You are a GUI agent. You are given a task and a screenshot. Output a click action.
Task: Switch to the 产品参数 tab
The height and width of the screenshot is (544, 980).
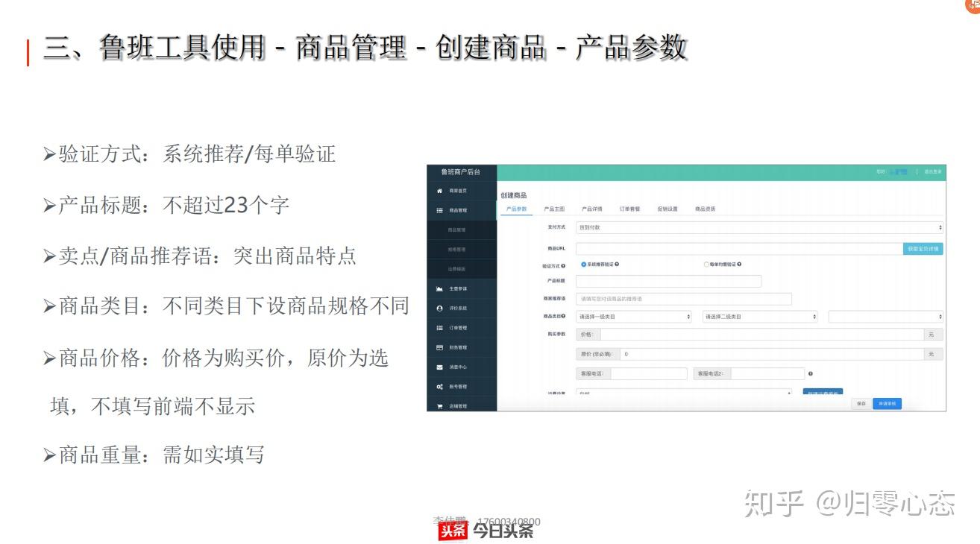pos(517,209)
